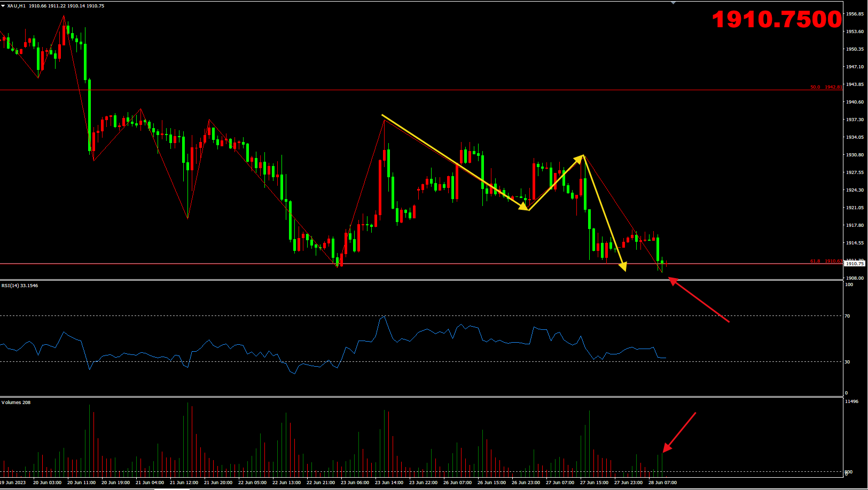Click time axis label 20 Jun 11:00
Screen dimensions: 868x490
coord(81,483)
